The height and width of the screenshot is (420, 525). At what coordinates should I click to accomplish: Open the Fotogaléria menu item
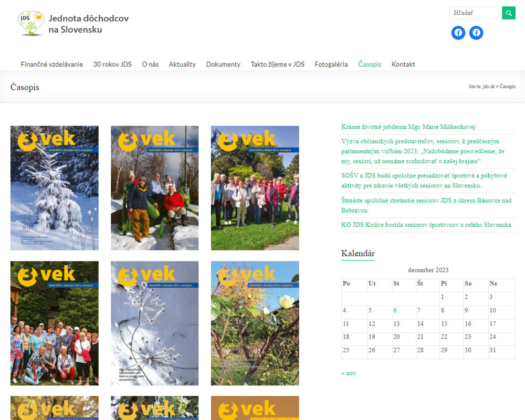coord(331,64)
